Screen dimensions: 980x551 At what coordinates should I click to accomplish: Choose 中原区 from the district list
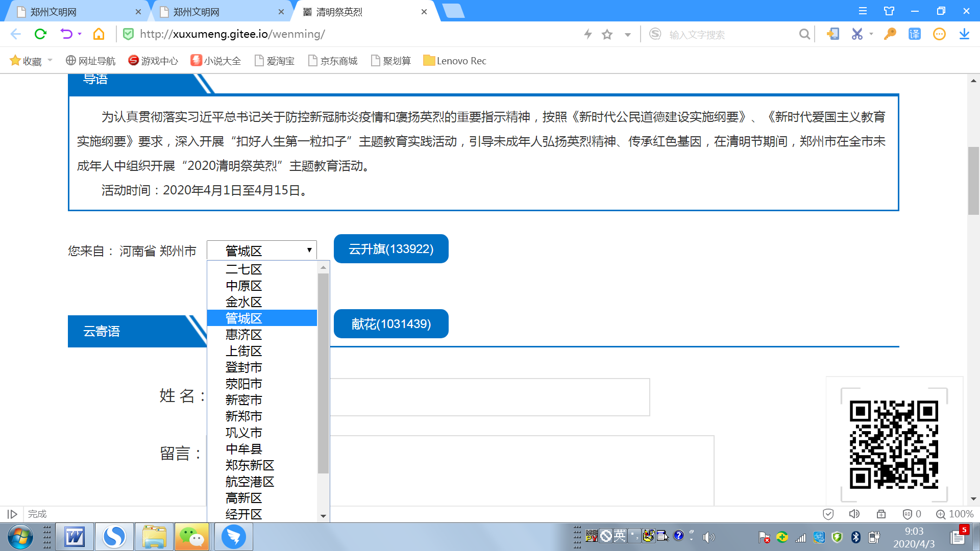pos(262,286)
